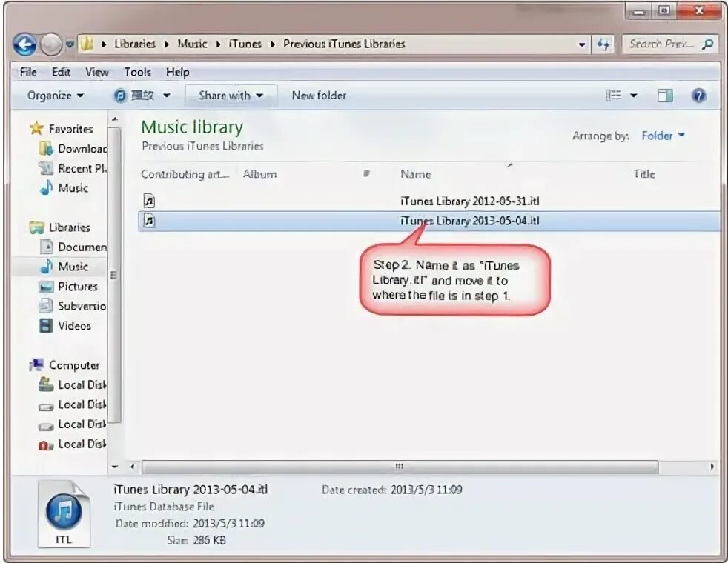Open the view options dropdown arrow
This screenshot has width=728, height=563.
click(633, 96)
